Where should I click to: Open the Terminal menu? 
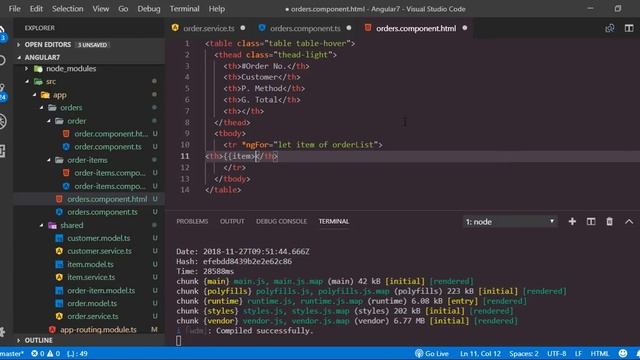click(x=184, y=9)
